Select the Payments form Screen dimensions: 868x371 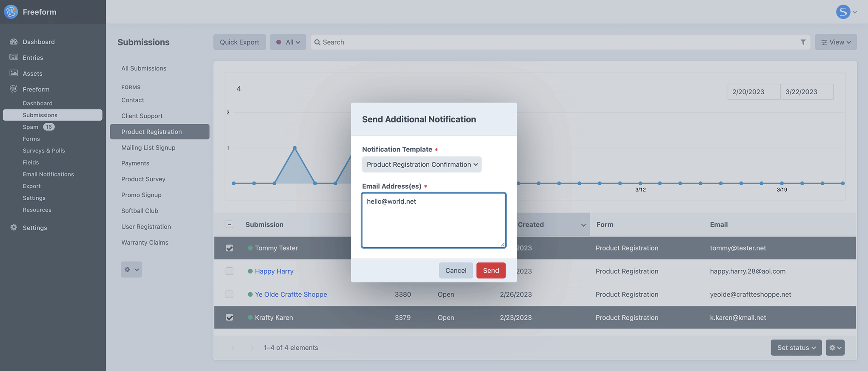[135, 163]
